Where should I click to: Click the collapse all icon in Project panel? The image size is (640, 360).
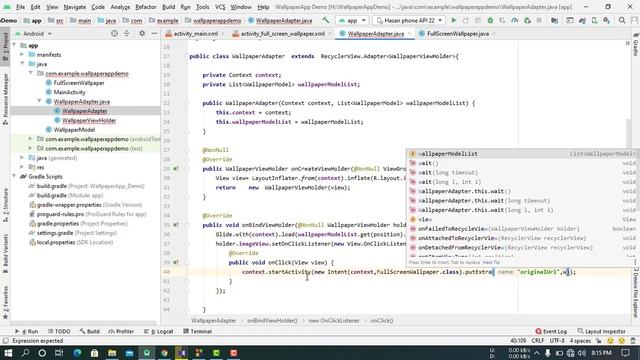[127, 33]
